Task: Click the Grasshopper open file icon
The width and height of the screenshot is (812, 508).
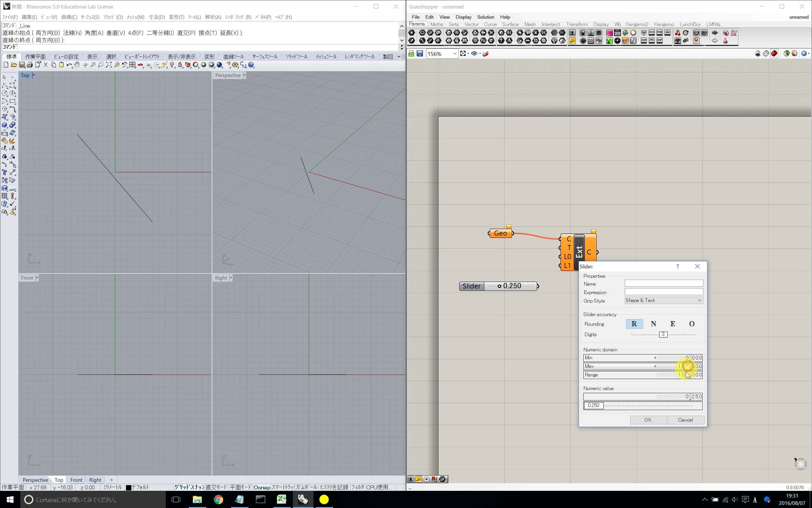Action: pos(411,54)
